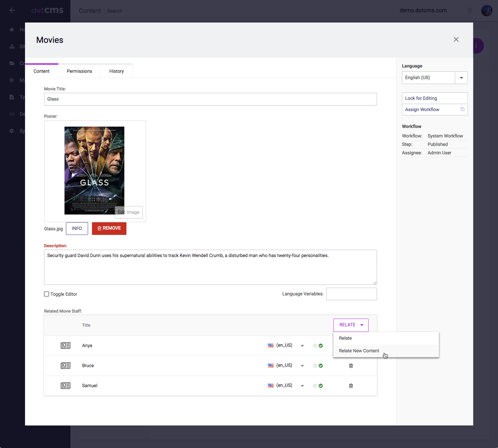
Task: Expand the RELATE dropdown button
Action: click(351, 325)
